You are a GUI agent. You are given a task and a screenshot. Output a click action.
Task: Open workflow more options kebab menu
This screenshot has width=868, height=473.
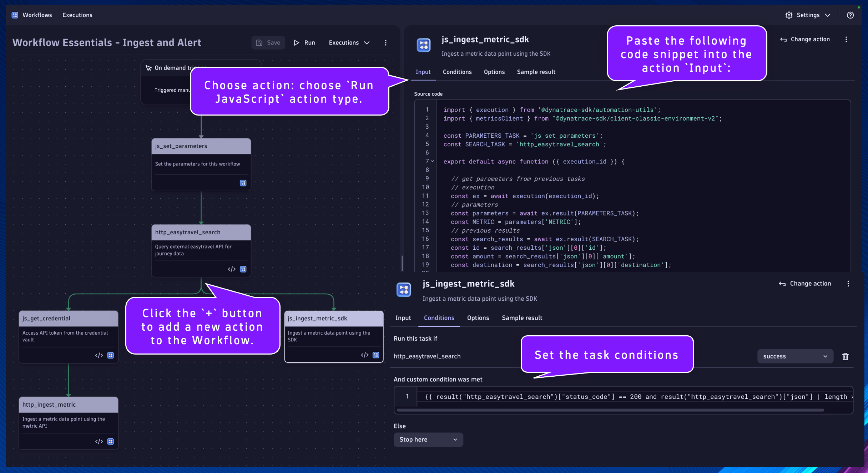pyautogui.click(x=385, y=42)
